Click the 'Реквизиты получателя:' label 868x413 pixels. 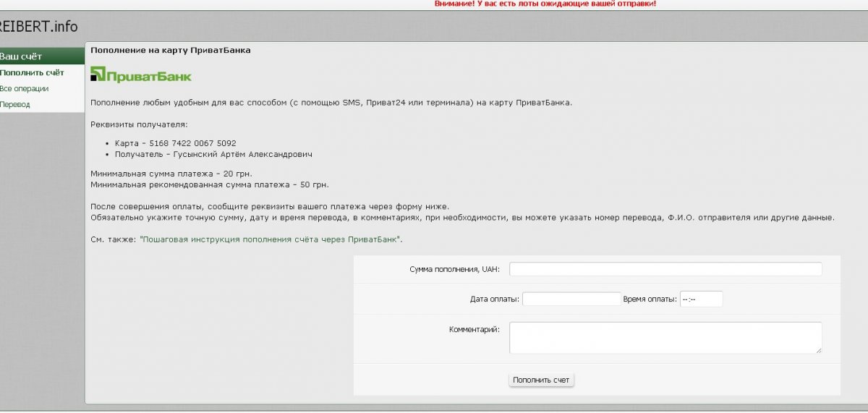(139, 124)
